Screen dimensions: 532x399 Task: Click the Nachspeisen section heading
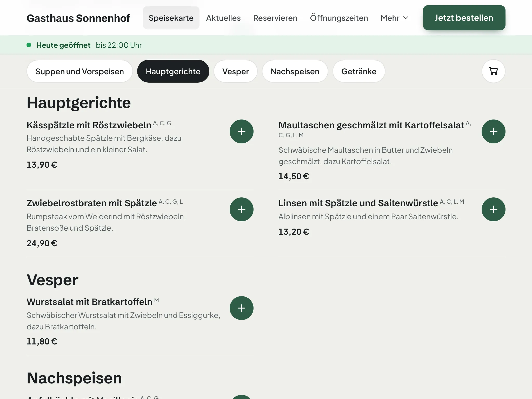[x=74, y=378]
